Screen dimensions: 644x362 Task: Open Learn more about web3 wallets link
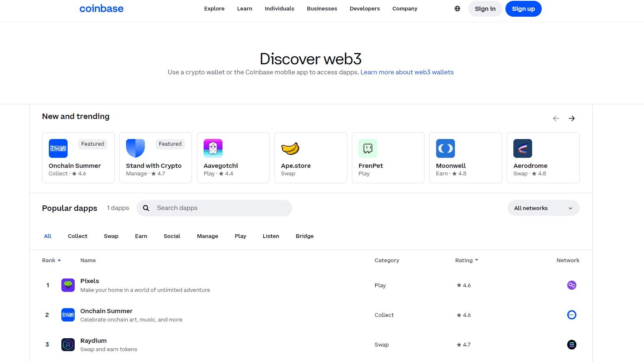(407, 72)
